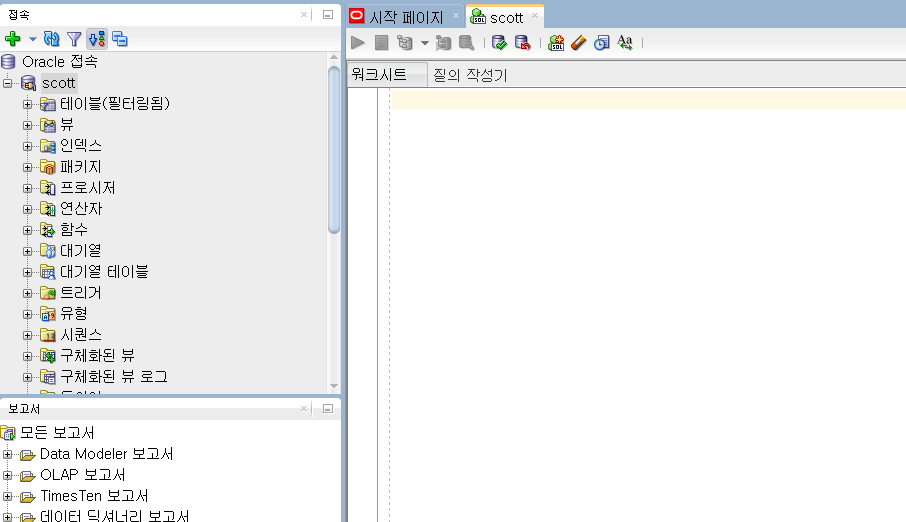Click the Explain Plan icon

pyautogui.click(x=405, y=43)
